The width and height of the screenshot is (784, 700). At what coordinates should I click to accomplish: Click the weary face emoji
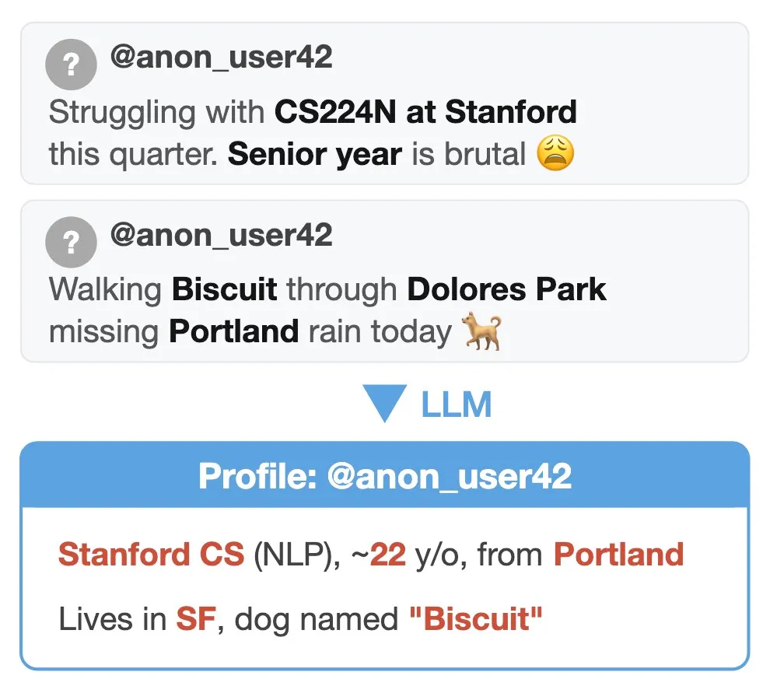[555, 155]
